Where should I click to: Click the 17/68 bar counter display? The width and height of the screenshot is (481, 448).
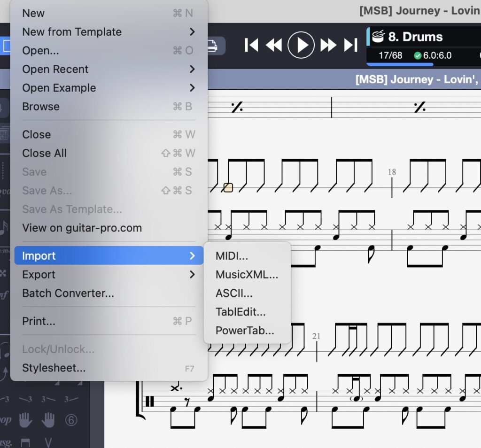pyautogui.click(x=390, y=55)
